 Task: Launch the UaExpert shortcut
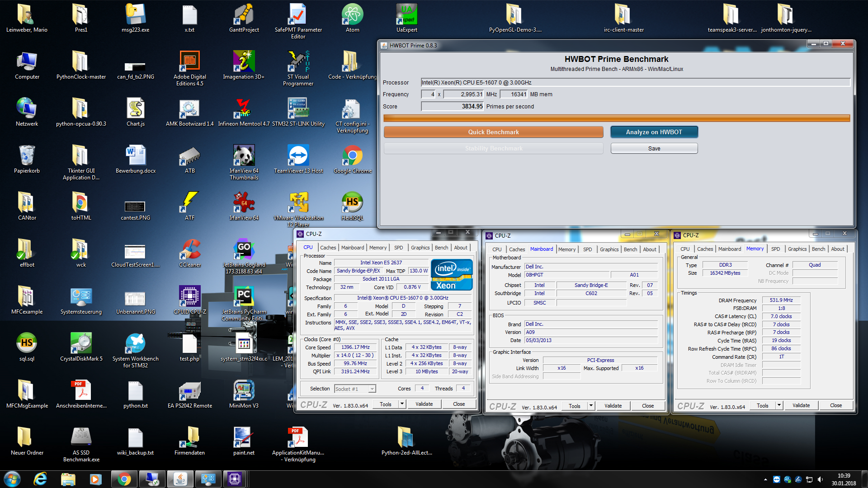(406, 18)
